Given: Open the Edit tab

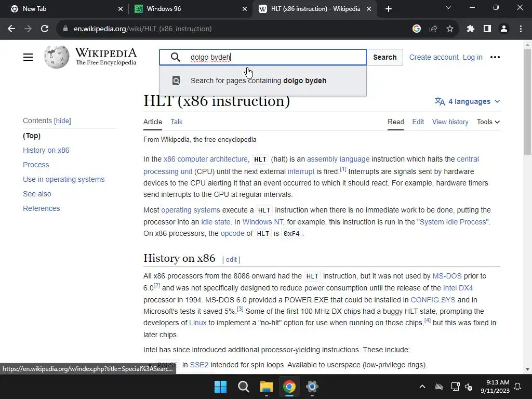Looking at the screenshot, I should tap(418, 122).
